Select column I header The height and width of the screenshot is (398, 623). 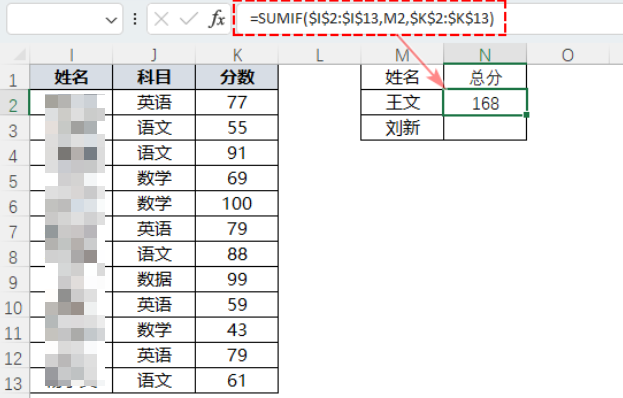coord(71,55)
